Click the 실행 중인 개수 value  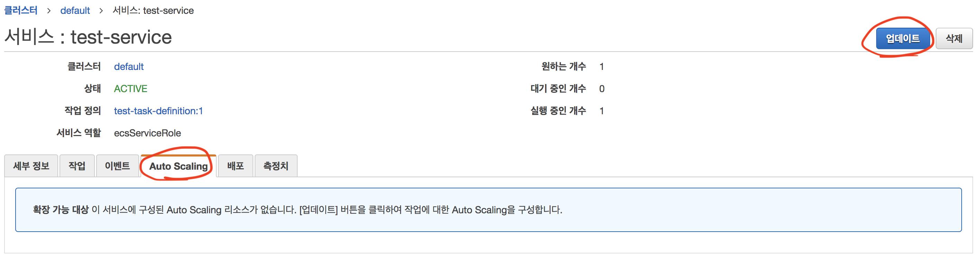(601, 111)
